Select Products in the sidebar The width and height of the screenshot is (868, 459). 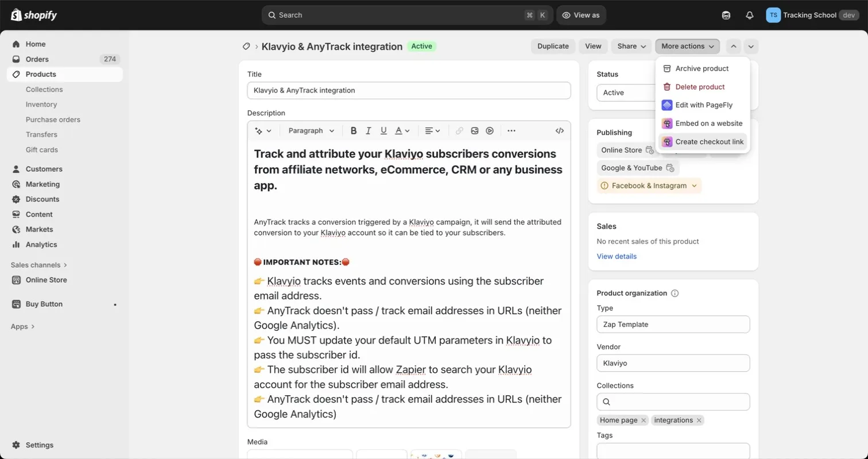(x=64, y=74)
